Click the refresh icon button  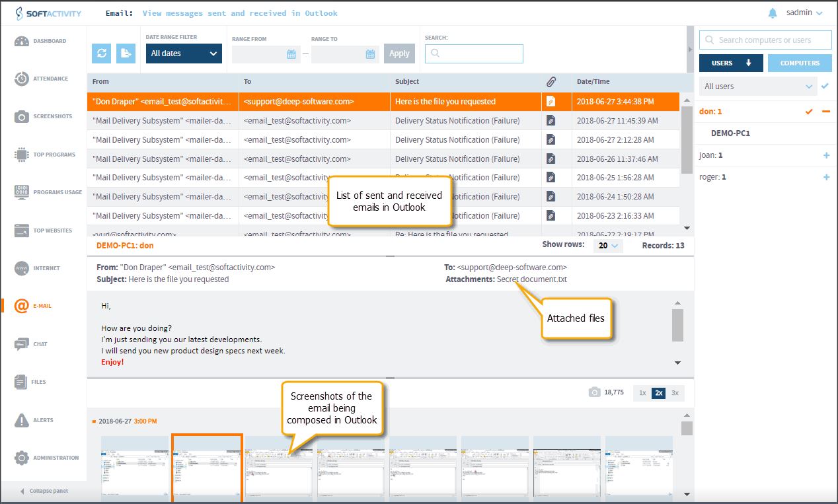click(x=101, y=54)
